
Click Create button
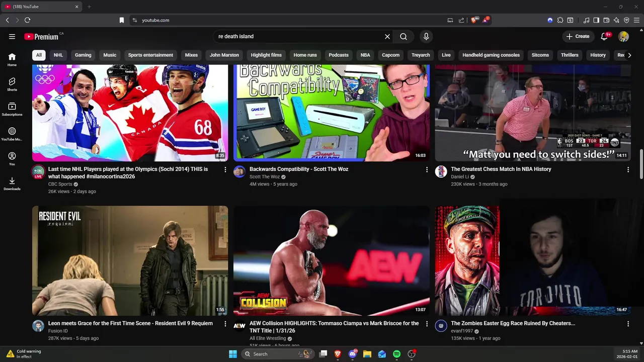[x=578, y=36]
